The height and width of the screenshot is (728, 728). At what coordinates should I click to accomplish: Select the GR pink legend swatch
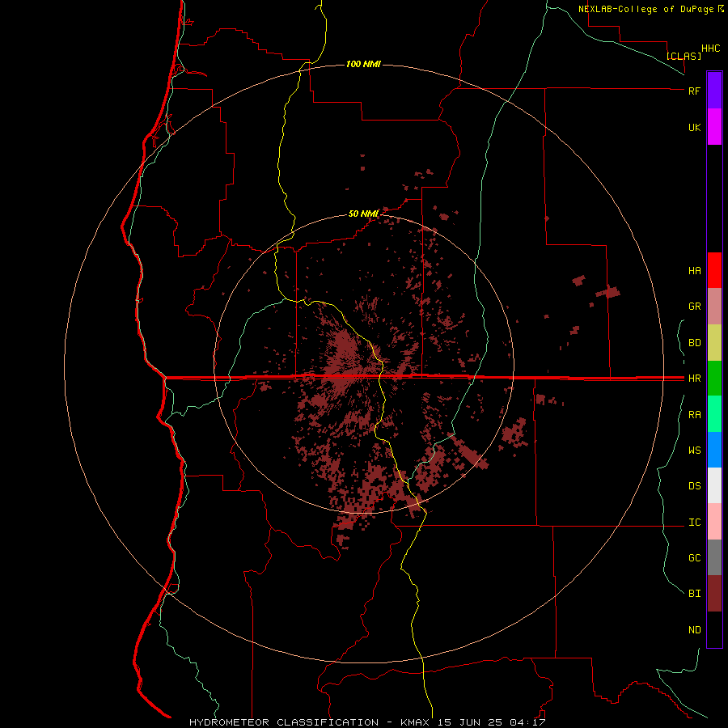pos(714,307)
